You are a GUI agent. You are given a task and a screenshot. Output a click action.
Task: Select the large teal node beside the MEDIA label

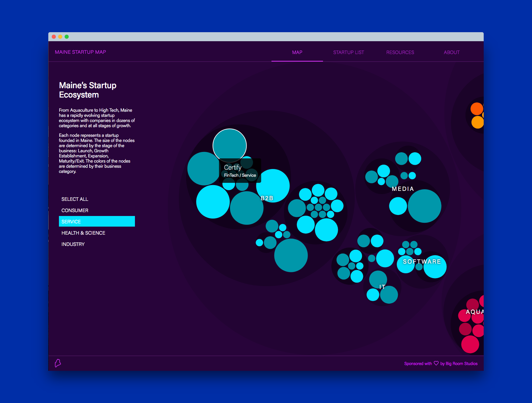pyautogui.click(x=424, y=206)
